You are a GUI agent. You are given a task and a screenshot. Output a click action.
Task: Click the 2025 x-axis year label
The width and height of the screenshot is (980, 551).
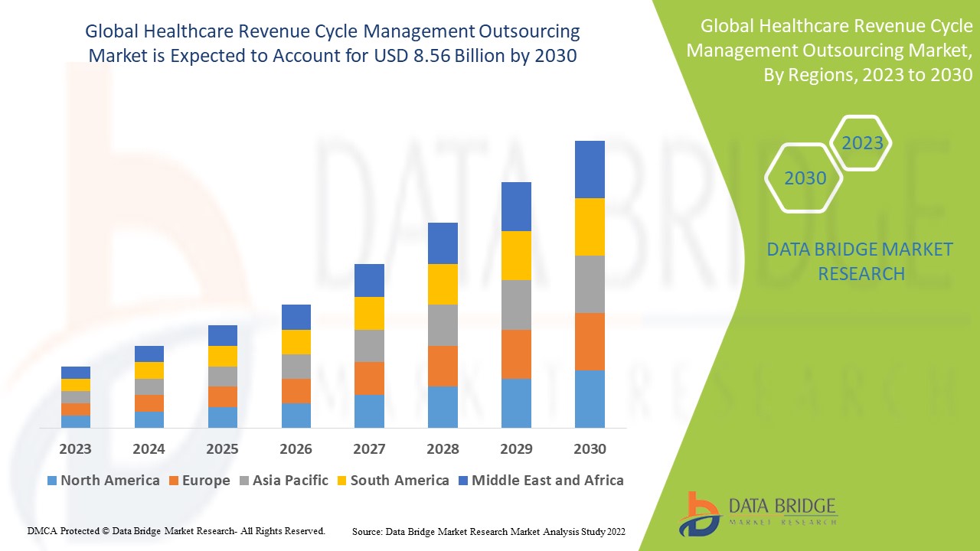click(x=222, y=449)
